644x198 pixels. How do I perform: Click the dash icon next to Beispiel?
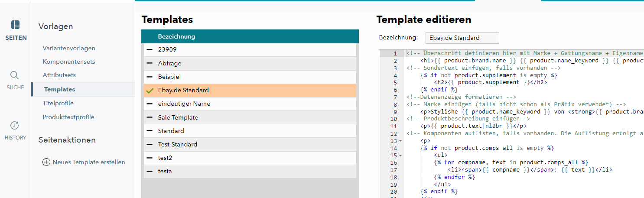pyautogui.click(x=150, y=77)
